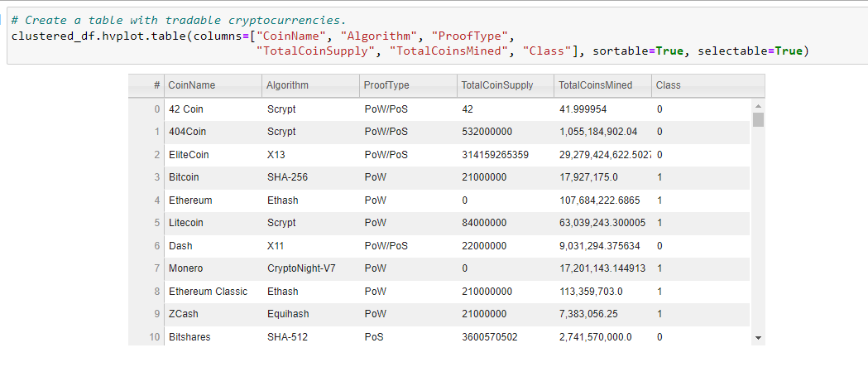Click the PoW cell in Bitcoin row

pyautogui.click(x=408, y=177)
